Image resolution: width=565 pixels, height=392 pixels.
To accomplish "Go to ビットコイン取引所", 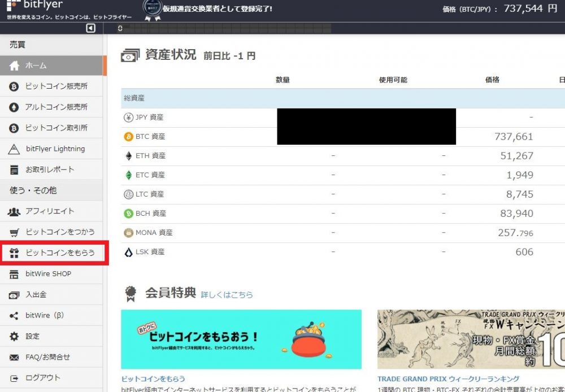I will pyautogui.click(x=51, y=128).
